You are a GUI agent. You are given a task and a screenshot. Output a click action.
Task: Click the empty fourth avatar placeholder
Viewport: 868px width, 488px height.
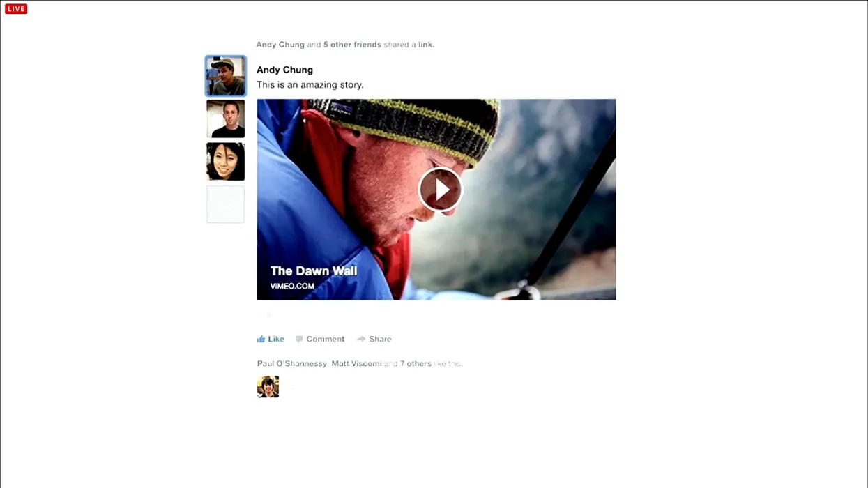click(225, 204)
